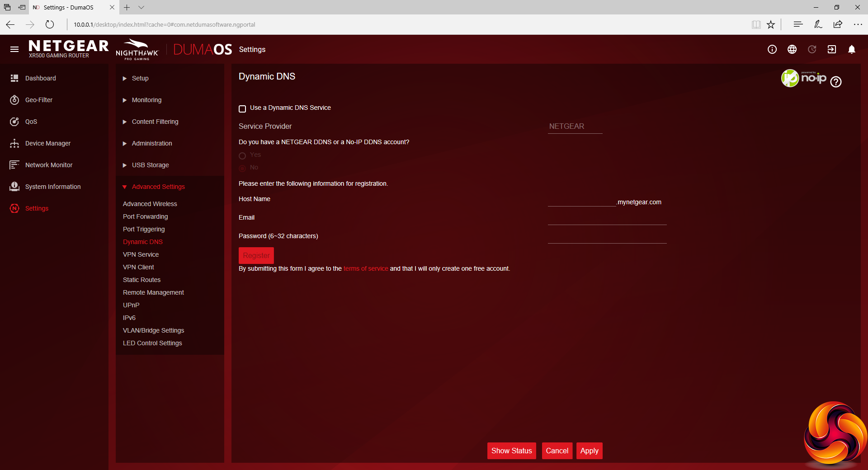The width and height of the screenshot is (868, 470).
Task: Click the Register button
Action: pos(256,255)
